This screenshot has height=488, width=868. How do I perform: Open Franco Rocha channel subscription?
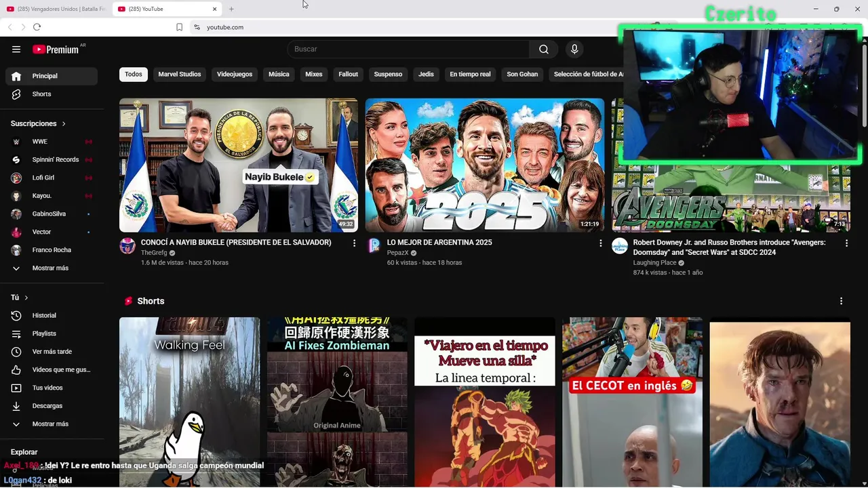point(51,250)
